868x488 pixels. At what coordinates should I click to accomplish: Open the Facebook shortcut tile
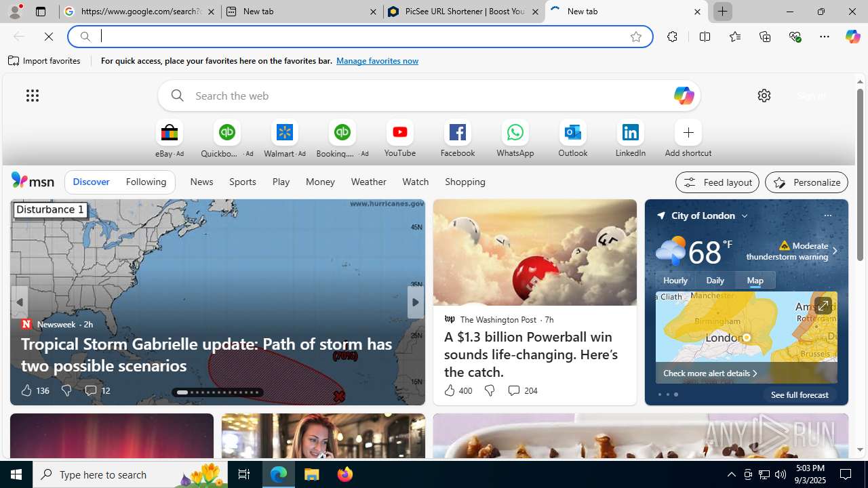(x=458, y=139)
